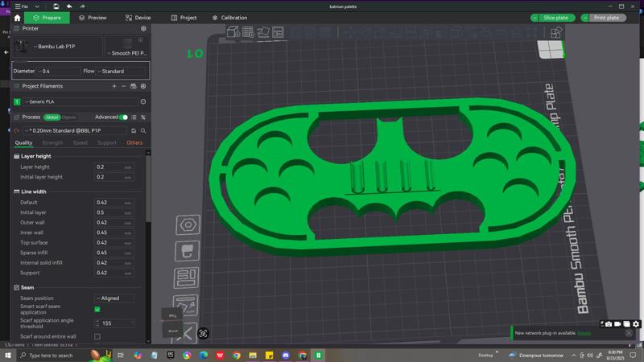This screenshot has height=362, width=644.
Task: Click the Print plate button
Action: [x=606, y=18]
